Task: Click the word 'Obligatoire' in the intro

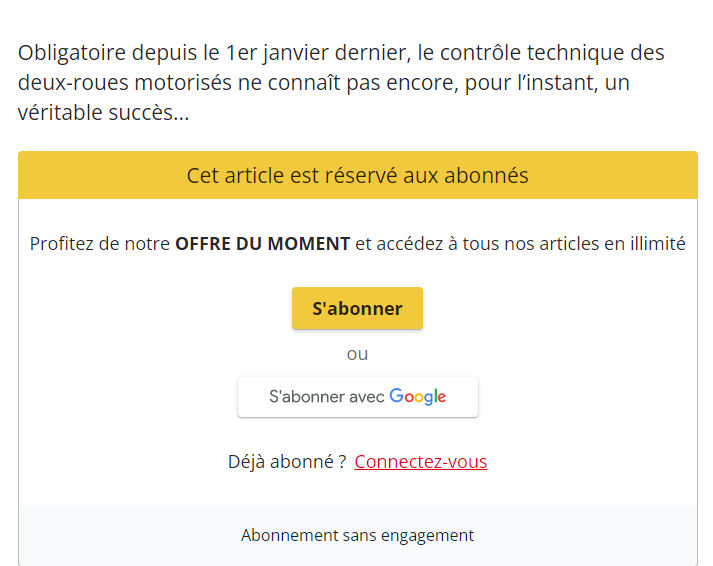Action: (72, 53)
